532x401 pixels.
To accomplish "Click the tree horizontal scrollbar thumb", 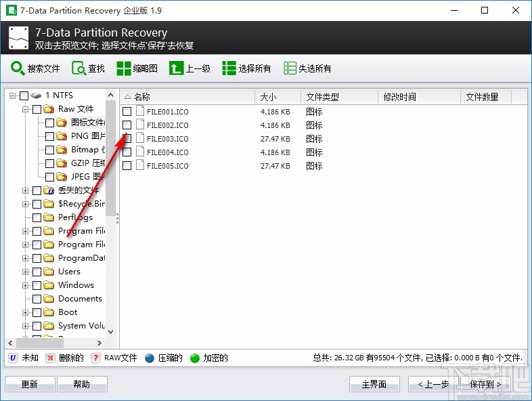I will [40, 343].
